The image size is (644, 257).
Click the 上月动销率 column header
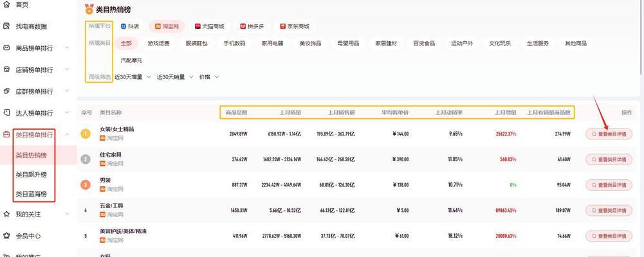(449, 112)
